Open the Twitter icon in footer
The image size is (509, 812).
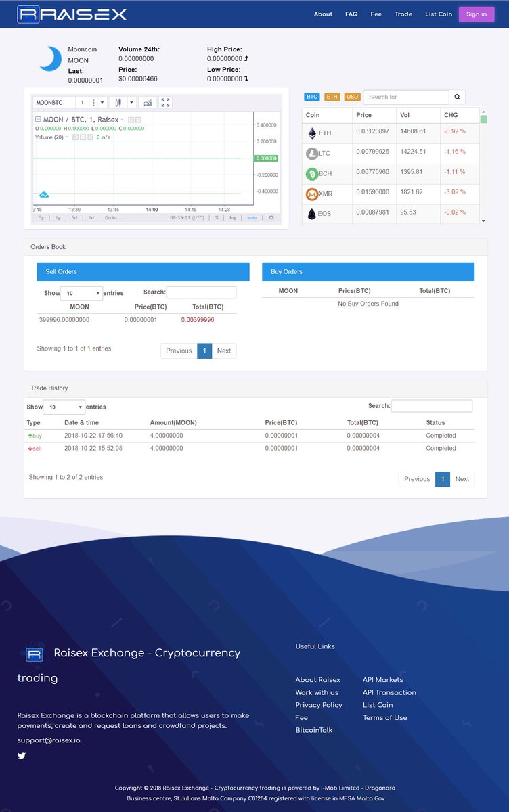tap(22, 756)
